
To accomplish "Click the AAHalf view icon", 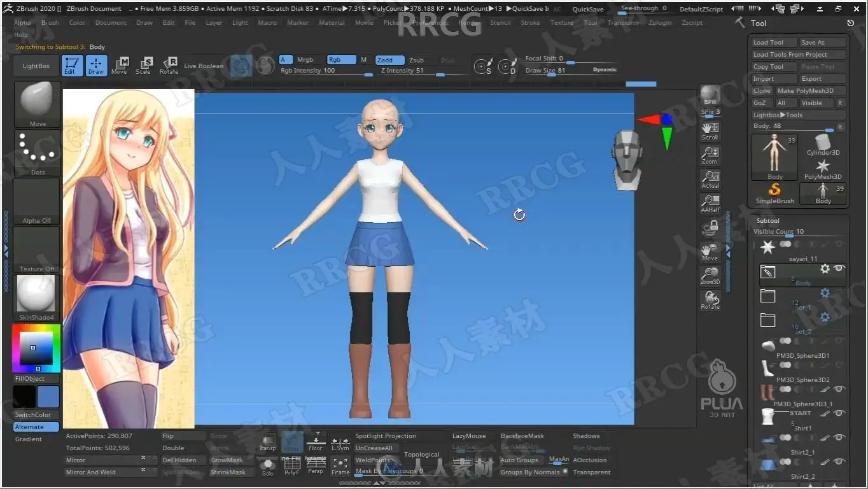I will click(x=710, y=204).
